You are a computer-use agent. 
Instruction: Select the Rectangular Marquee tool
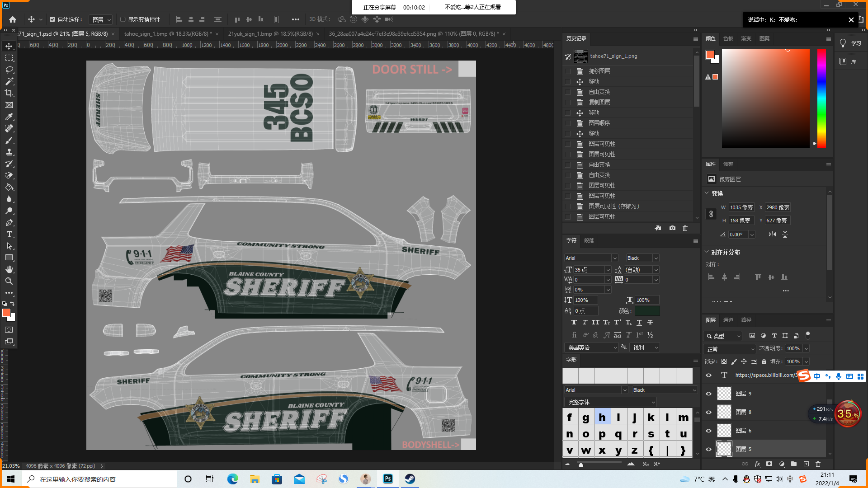(9, 58)
